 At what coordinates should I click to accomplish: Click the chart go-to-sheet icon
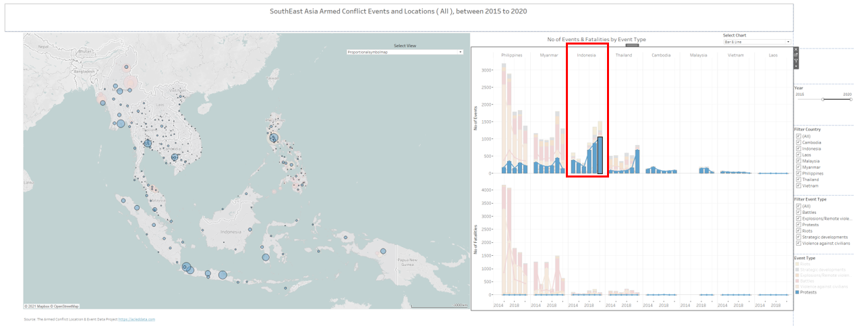[796, 55]
